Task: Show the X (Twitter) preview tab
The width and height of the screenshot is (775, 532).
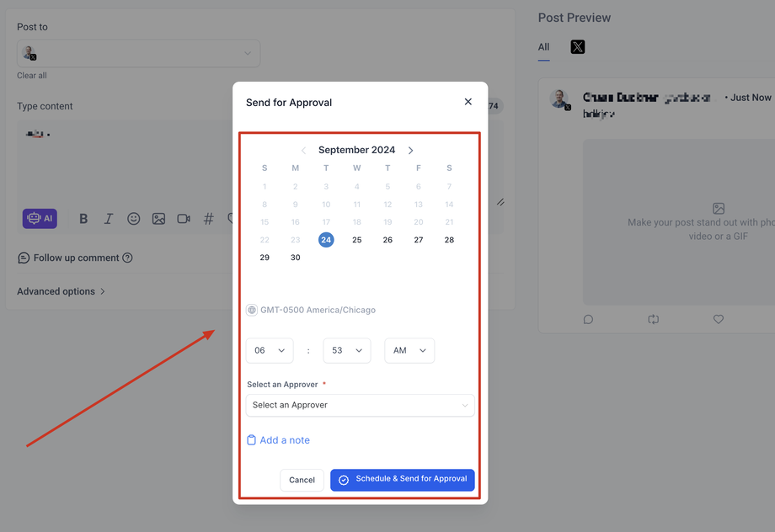Action: coord(577,47)
